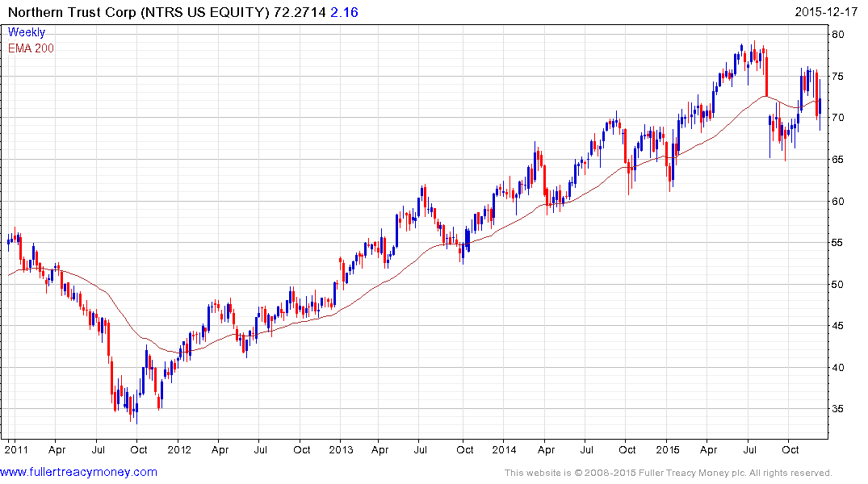The height and width of the screenshot is (484, 868).
Task: Click the copyright notice text
Action: coord(669,473)
